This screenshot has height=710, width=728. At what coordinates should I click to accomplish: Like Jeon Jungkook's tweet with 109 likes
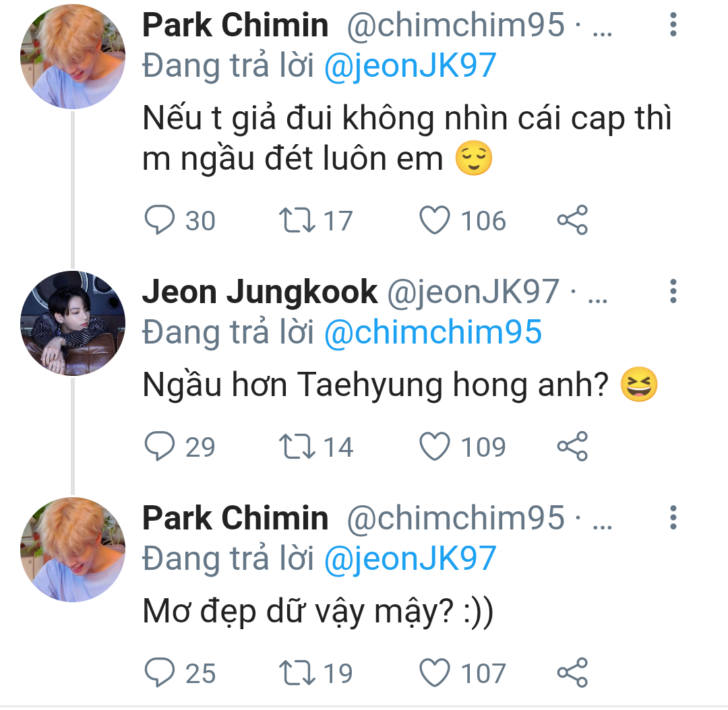pyautogui.click(x=435, y=447)
